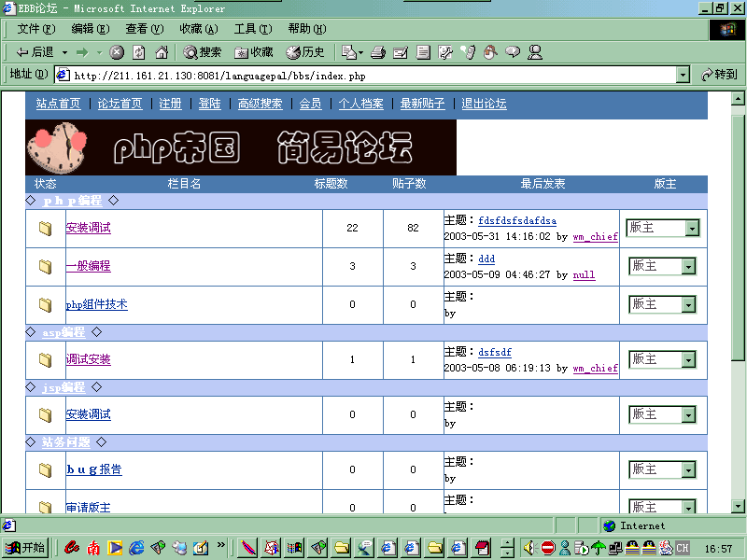The height and width of the screenshot is (560, 747).
Task: Open the 收藏(A) menu
Action: click(x=198, y=29)
